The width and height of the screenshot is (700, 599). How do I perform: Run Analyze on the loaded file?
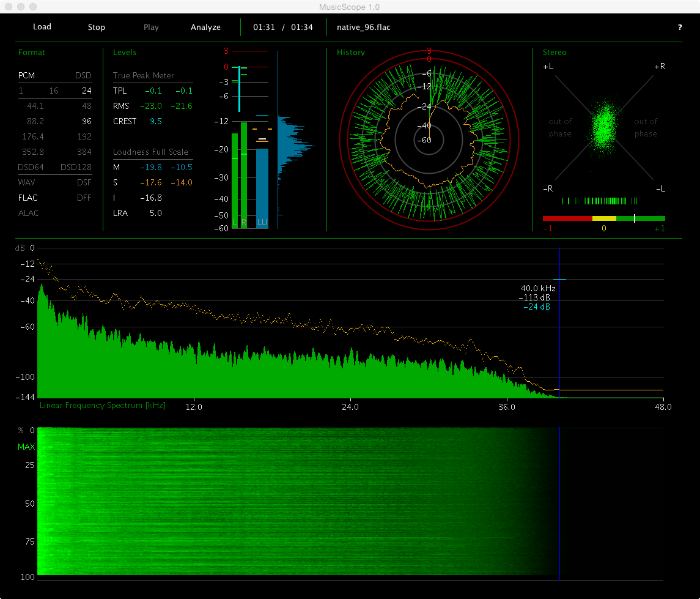pos(205,28)
